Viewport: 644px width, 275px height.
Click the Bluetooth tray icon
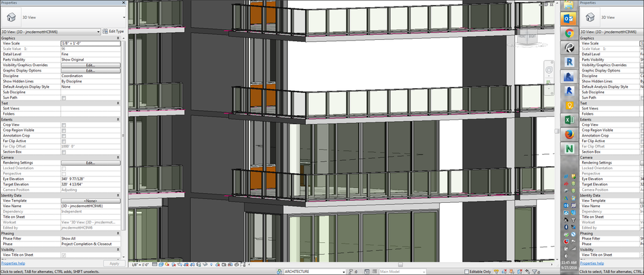coord(566,227)
